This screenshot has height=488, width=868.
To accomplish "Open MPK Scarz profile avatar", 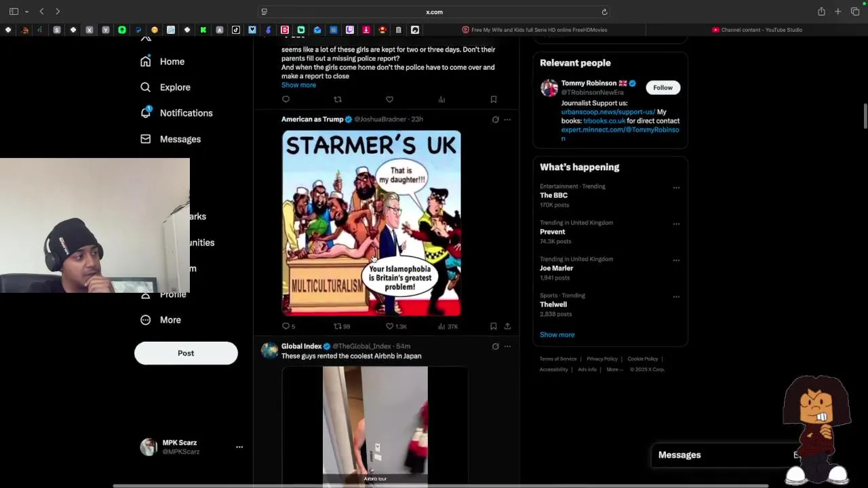I will [x=149, y=447].
